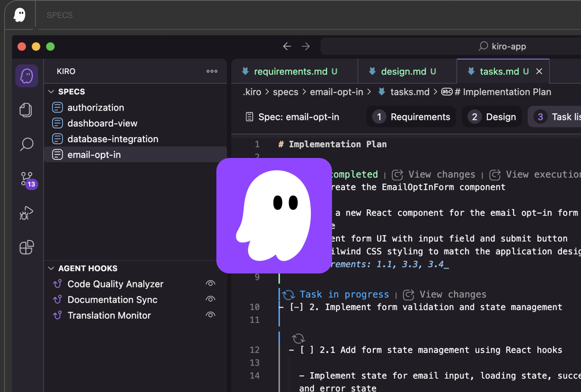This screenshot has height=392, width=581.
Task: Check the task 2.1 checkbox
Action: click(x=307, y=350)
